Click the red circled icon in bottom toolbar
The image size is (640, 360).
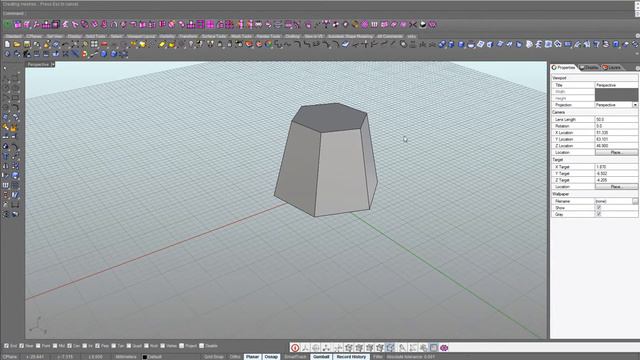click(295, 348)
